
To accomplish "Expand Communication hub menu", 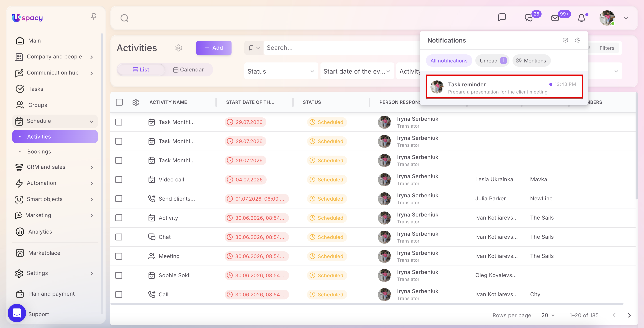I will [55, 73].
